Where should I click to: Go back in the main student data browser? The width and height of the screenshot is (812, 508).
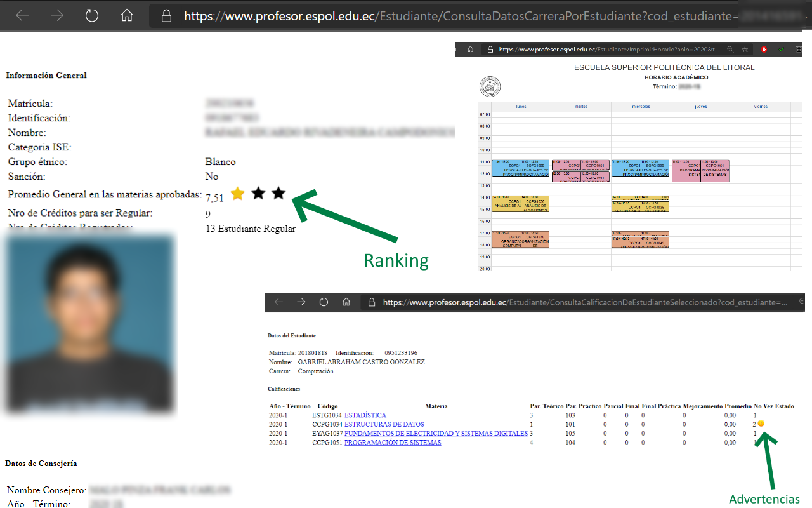(x=22, y=15)
